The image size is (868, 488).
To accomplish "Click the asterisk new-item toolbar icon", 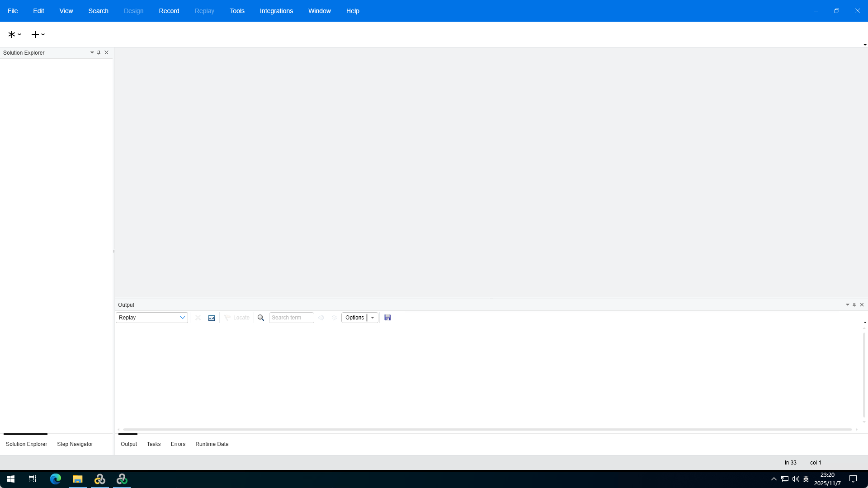I will [12, 34].
